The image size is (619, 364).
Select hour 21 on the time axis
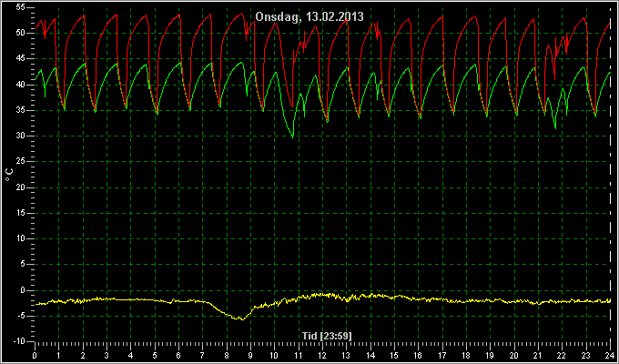[538, 355]
